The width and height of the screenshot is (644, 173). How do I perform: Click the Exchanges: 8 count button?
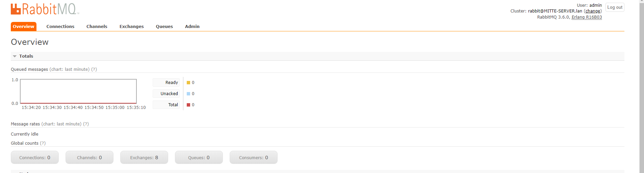pyautogui.click(x=144, y=157)
